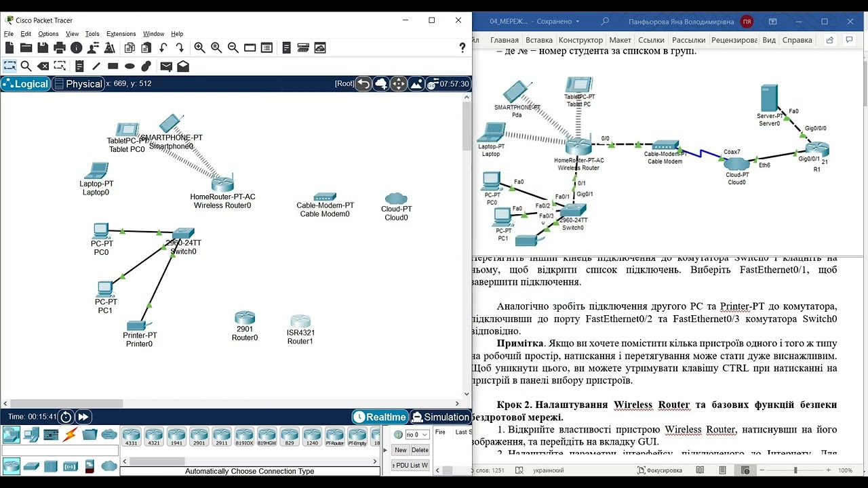868x488 pixels.
Task: Select the 4331 router from device list
Action: tap(131, 437)
